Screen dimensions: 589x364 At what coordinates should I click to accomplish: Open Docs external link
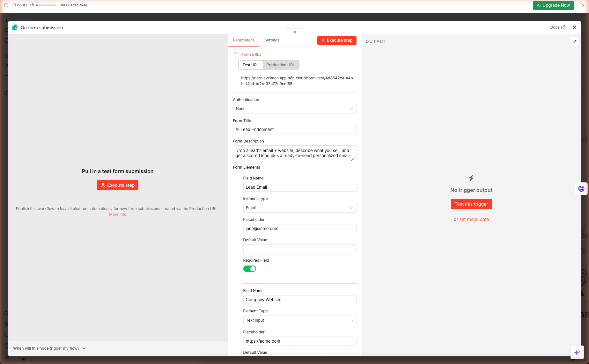tap(557, 27)
